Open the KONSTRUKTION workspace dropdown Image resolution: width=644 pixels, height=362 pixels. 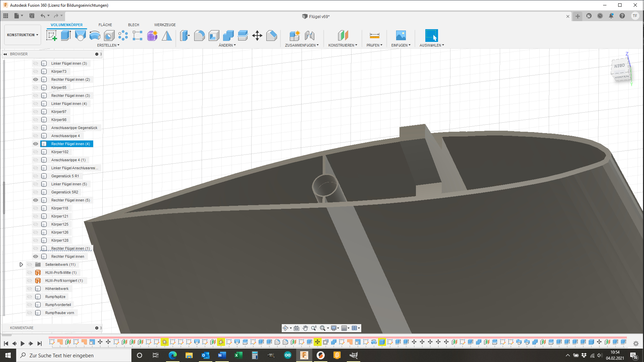(22, 35)
